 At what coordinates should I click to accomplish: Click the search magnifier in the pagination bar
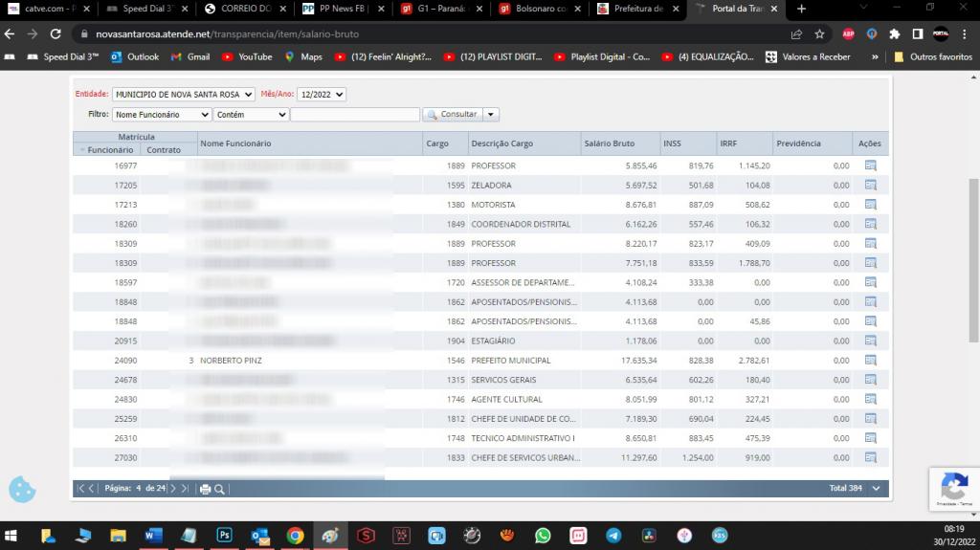pos(219,490)
